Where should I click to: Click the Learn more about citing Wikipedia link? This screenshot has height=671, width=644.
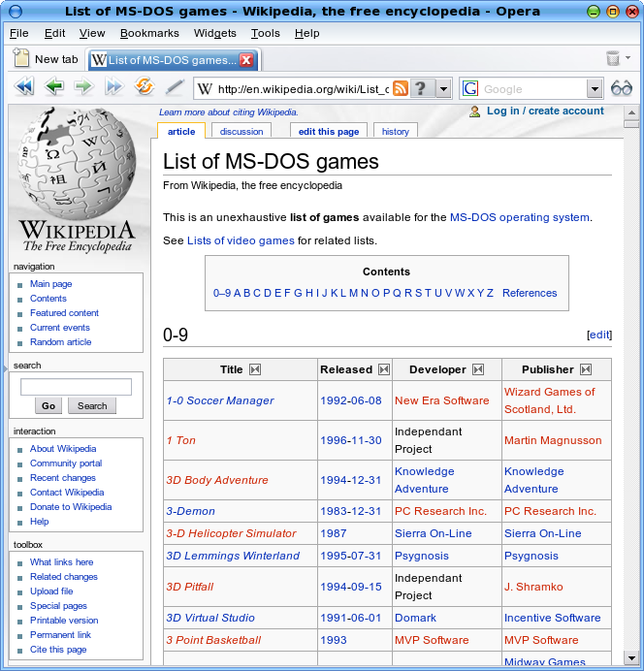(229, 112)
